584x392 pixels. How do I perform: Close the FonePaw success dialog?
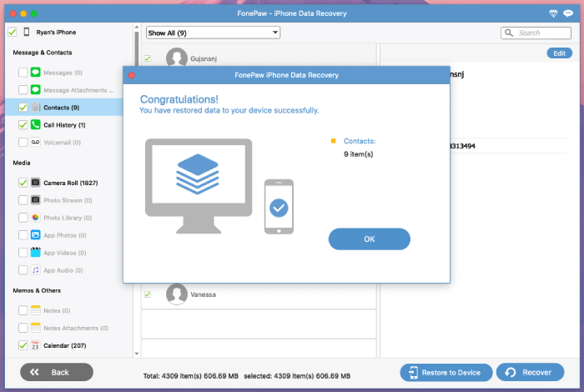tap(132, 75)
